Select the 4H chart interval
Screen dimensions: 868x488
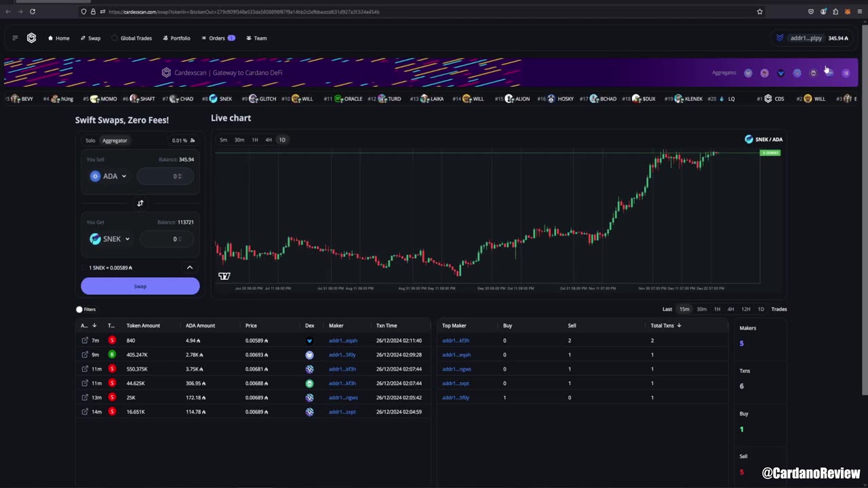pyautogui.click(x=269, y=140)
